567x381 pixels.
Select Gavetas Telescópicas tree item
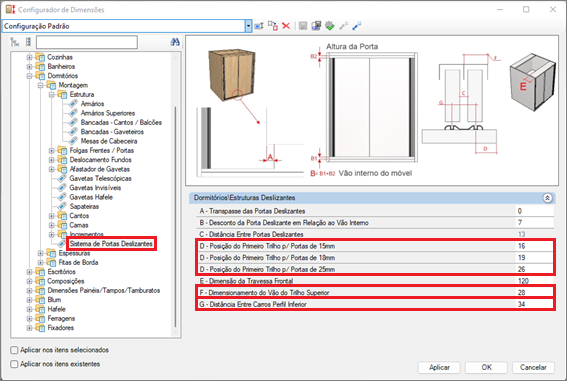pos(100,179)
